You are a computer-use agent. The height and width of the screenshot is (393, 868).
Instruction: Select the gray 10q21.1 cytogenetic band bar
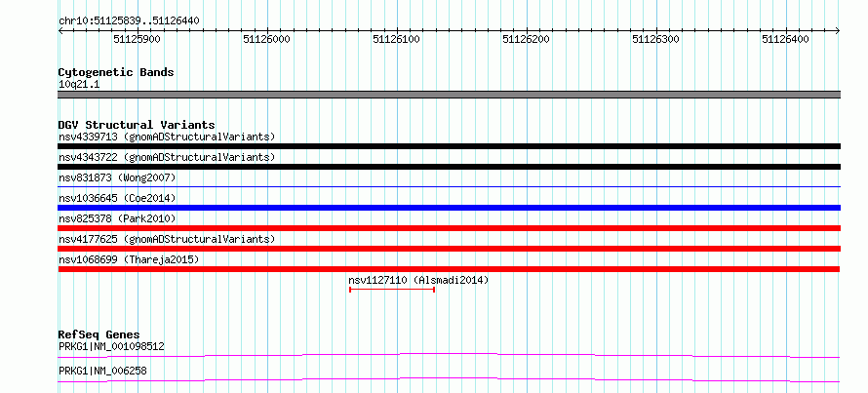pyautogui.click(x=449, y=95)
